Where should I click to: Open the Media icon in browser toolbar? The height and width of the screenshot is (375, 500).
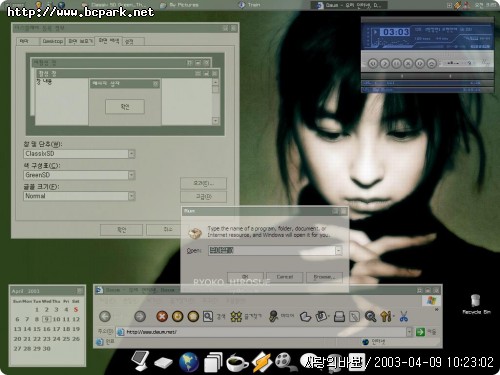[273, 316]
